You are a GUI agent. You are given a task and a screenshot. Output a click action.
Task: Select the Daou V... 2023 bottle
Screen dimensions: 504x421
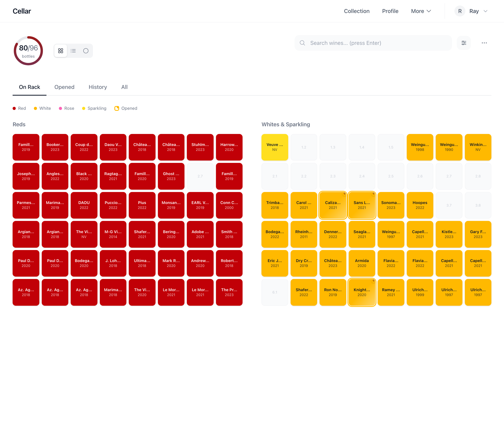point(113,147)
